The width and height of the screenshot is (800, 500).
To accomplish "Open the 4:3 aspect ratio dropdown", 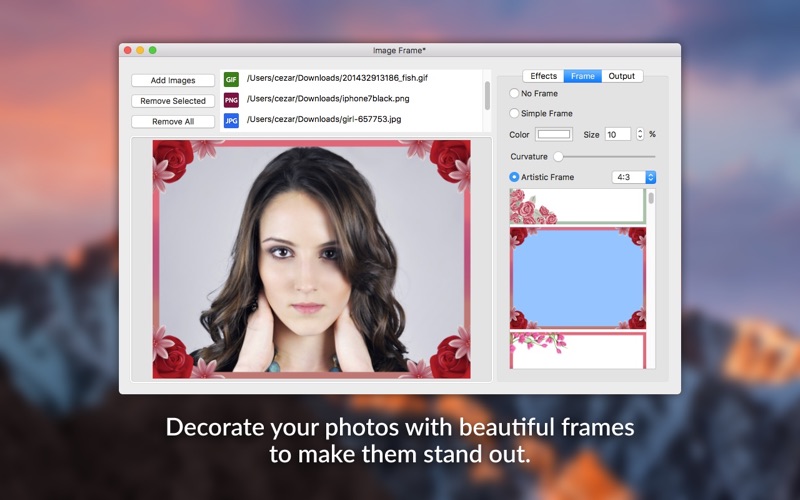I will point(634,177).
